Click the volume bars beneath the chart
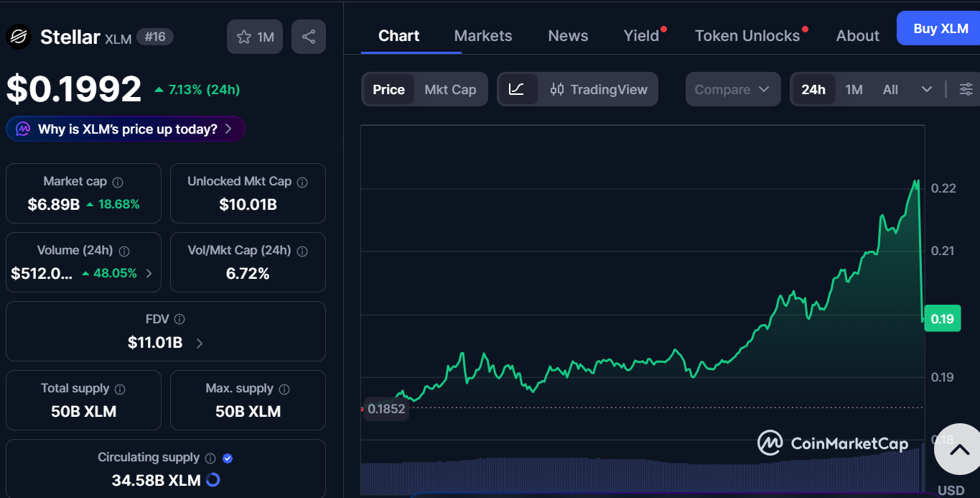 pyautogui.click(x=643, y=476)
